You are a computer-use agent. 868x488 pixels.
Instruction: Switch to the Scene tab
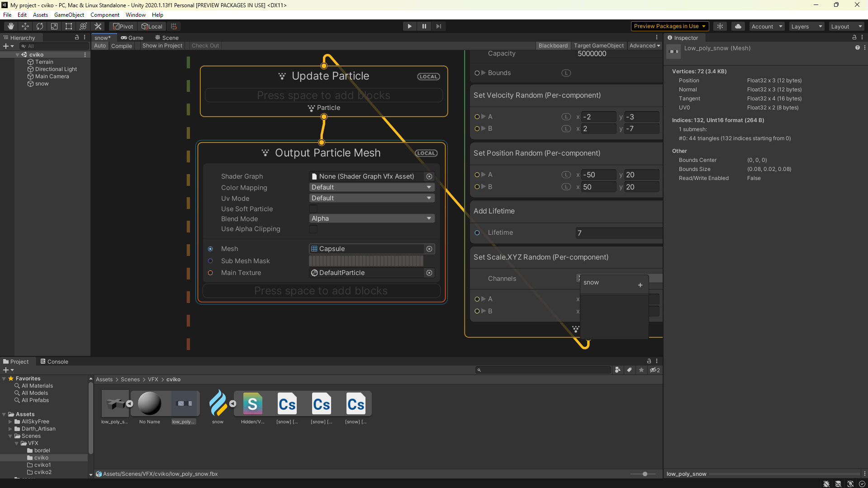166,38
